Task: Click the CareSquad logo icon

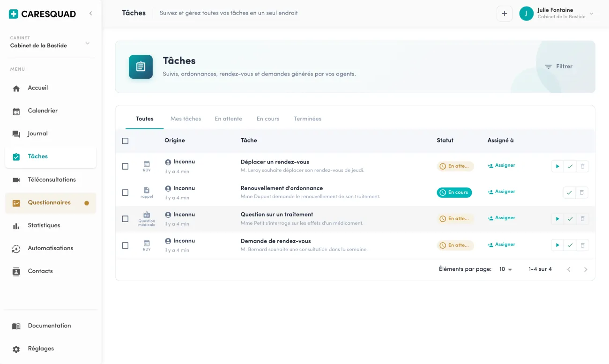Action: [14, 14]
